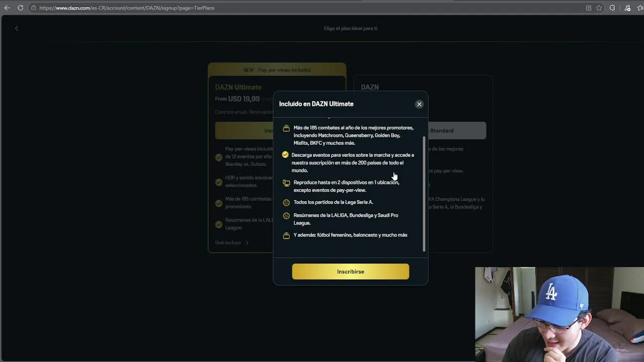Expand the 'Qué incluye' link under DAZN Ultimate
Image resolution: width=644 pixels, height=362 pixels.
(232, 243)
